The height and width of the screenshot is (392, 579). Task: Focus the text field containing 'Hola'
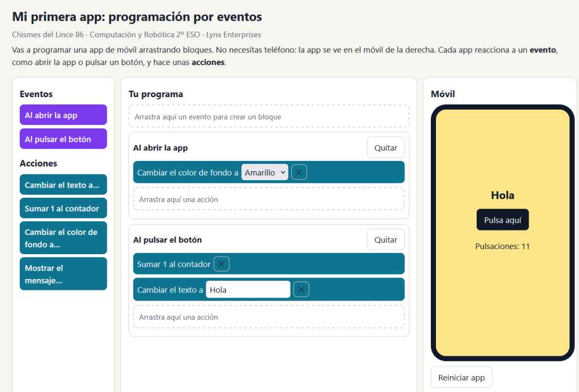click(248, 290)
